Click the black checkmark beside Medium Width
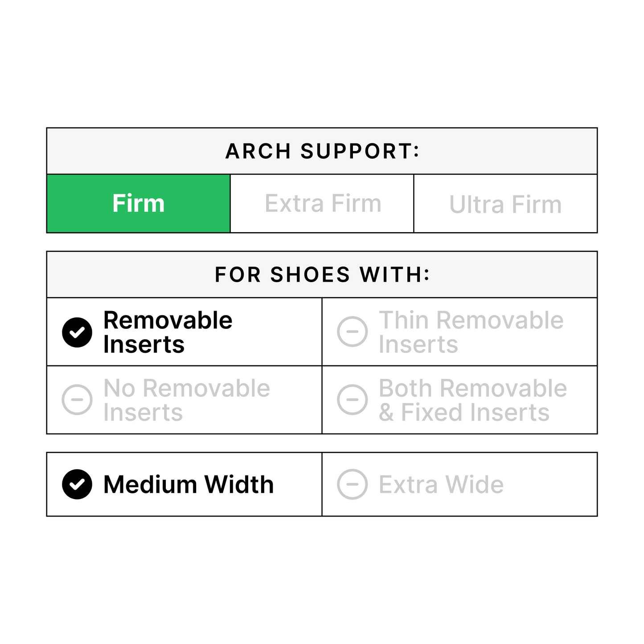 point(77,484)
